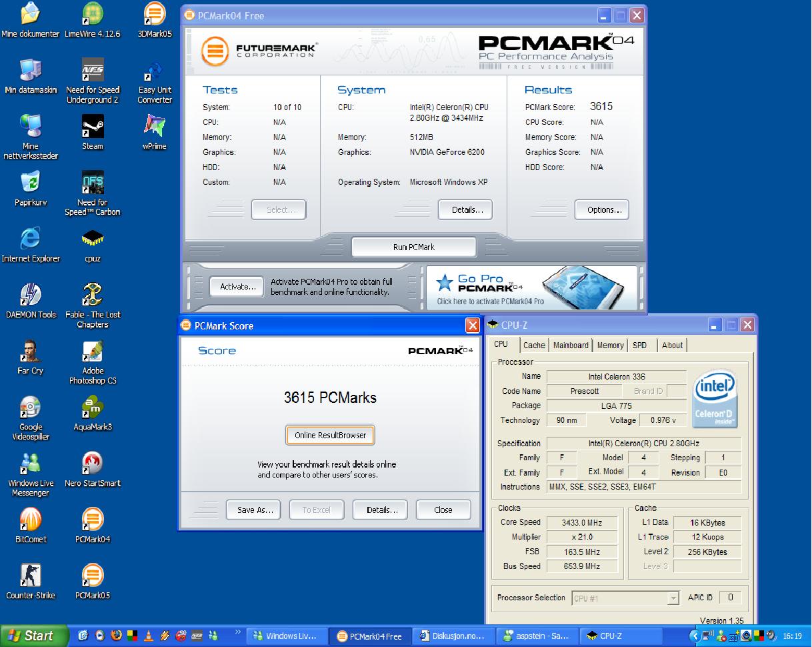Viewport: 812px width, 647px height.
Task: Open Mine dokumenter desktop folder
Action: pos(31,20)
